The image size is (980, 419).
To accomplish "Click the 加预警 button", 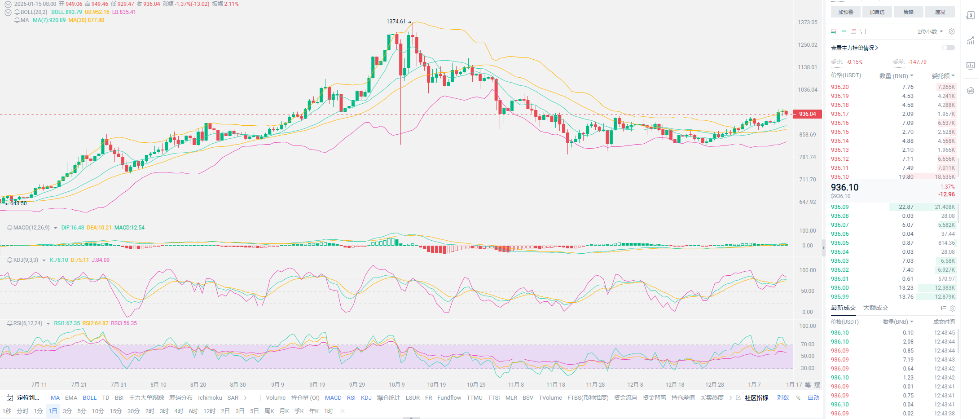I will click(x=845, y=12).
